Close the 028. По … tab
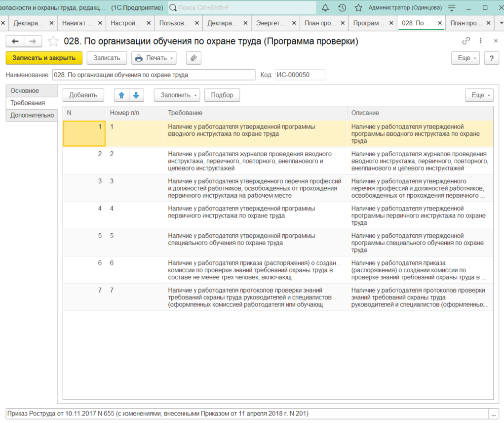The width and height of the screenshot is (504, 423). pos(440,23)
